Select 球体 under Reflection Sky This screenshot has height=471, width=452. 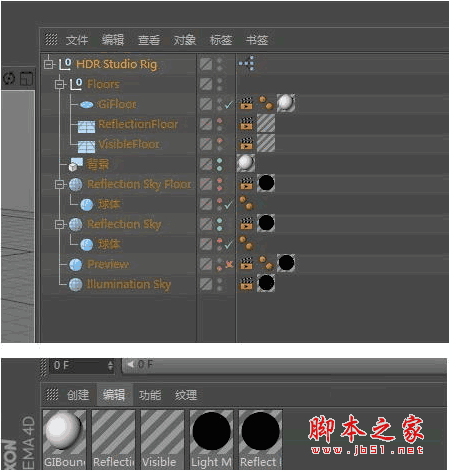109,244
